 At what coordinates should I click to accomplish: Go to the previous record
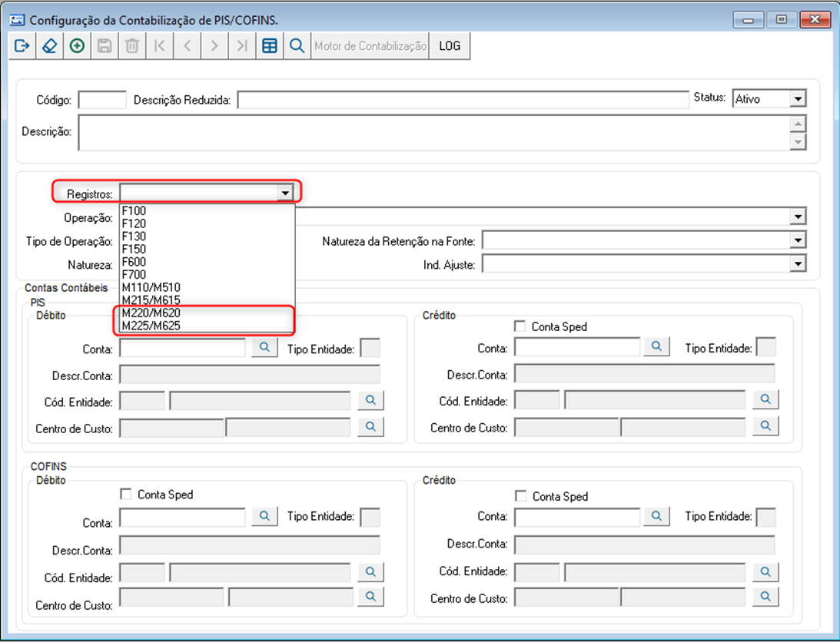(x=187, y=46)
